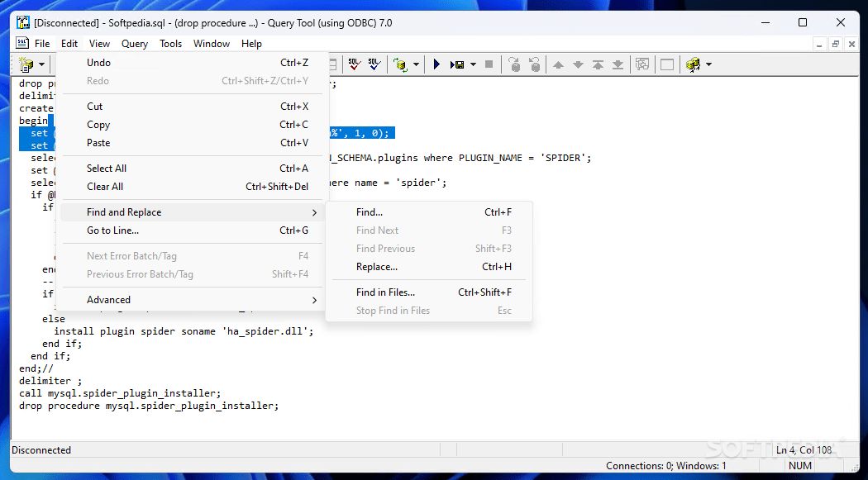The width and height of the screenshot is (868, 480).
Task: Choose Cut from the Edit menu
Action: click(192, 107)
